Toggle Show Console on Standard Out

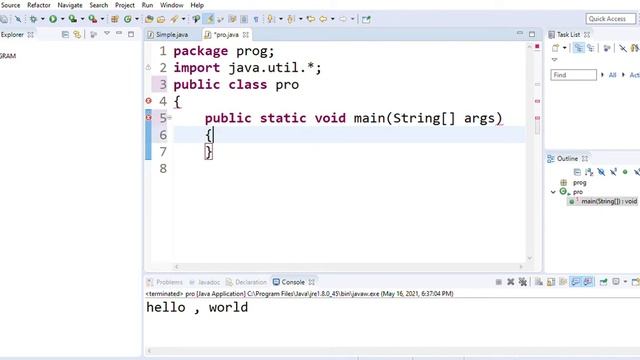coord(576,282)
